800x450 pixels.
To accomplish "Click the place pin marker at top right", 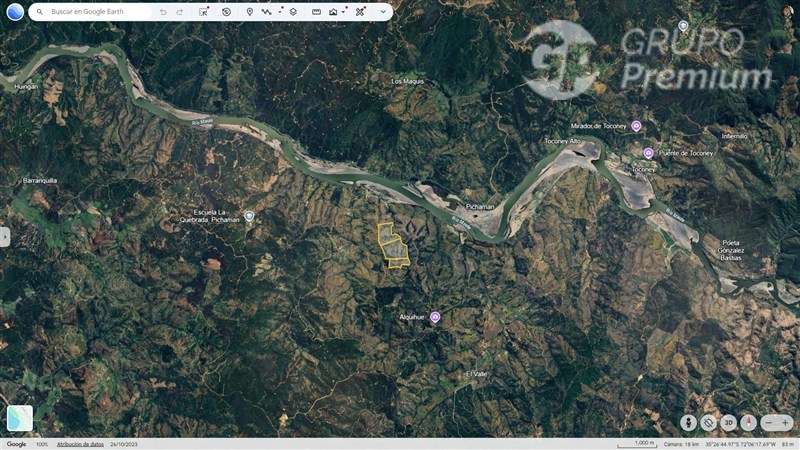I will pyautogui.click(x=683, y=26).
